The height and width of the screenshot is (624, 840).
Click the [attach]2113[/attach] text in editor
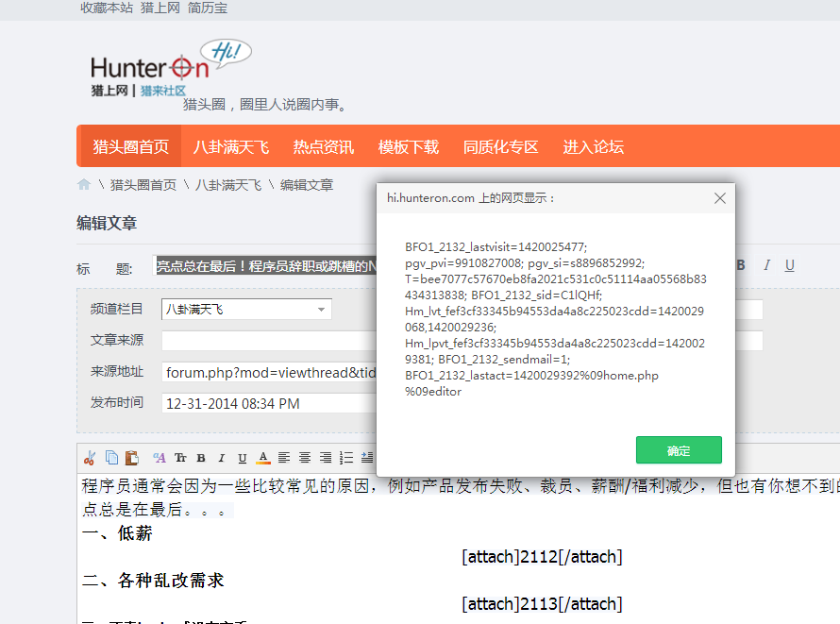point(542,604)
